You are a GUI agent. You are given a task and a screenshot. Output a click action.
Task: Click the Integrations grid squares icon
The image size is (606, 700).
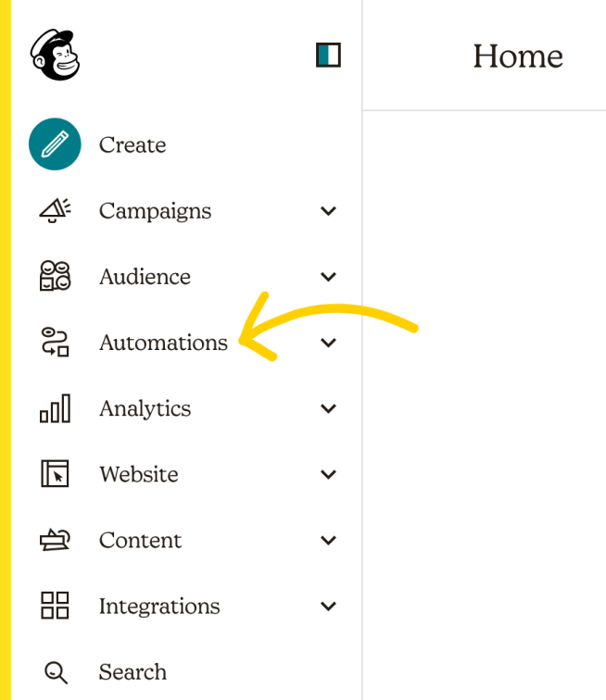(x=55, y=606)
